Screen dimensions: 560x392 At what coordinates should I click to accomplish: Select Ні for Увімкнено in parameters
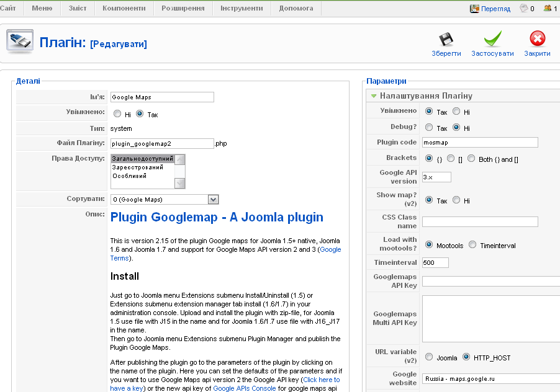456,111
